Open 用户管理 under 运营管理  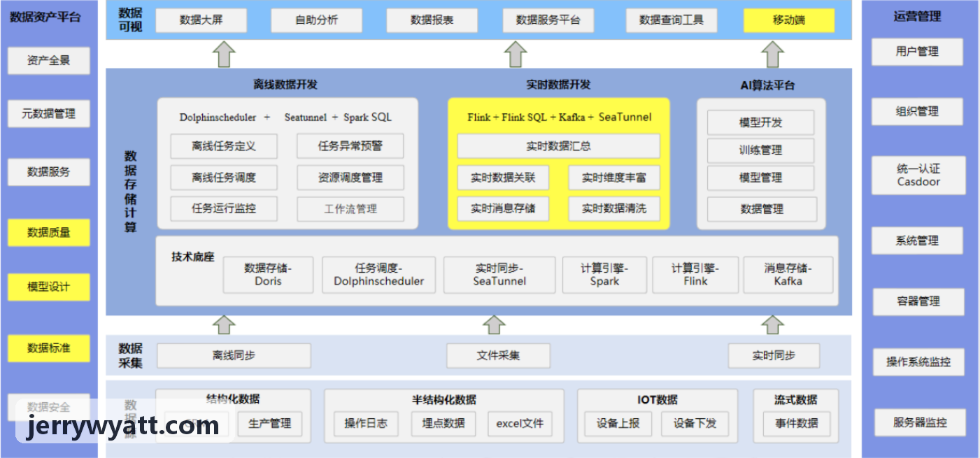point(917,52)
